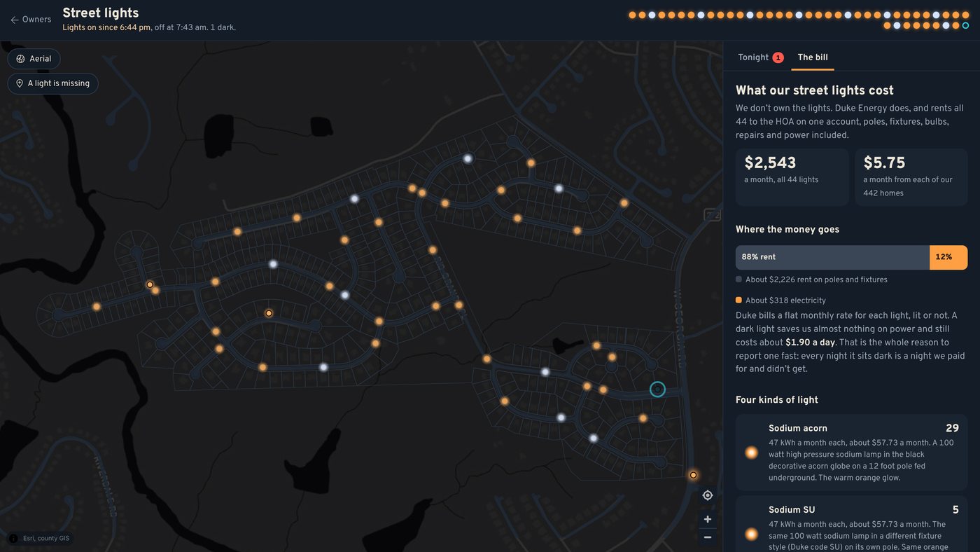This screenshot has height=552, width=980.
Task: Open the $2,543 a month card
Action: pyautogui.click(x=792, y=177)
